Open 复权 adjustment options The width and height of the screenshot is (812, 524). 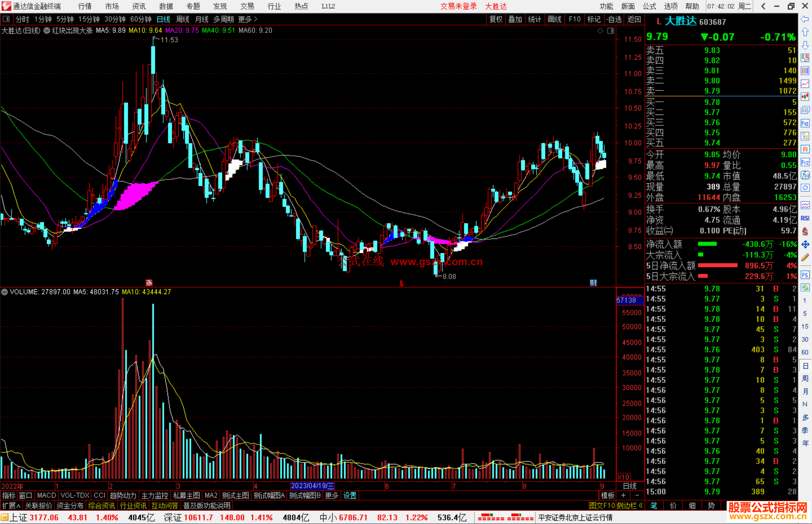pos(496,19)
